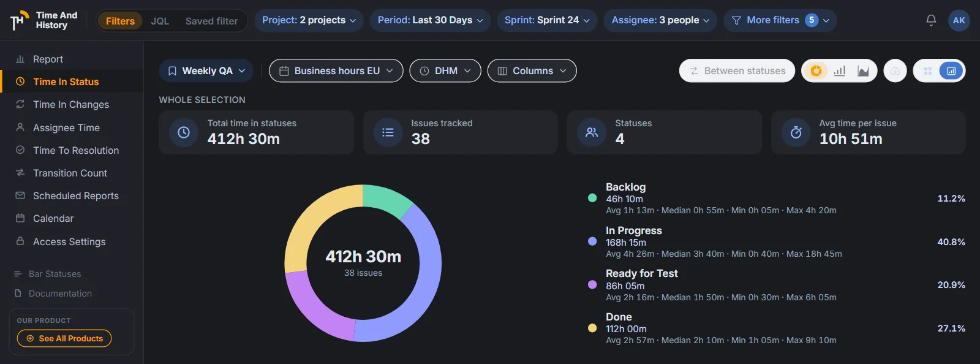This screenshot has height=364, width=980.
Task: Switch to the area chart view icon
Action: coord(863,71)
